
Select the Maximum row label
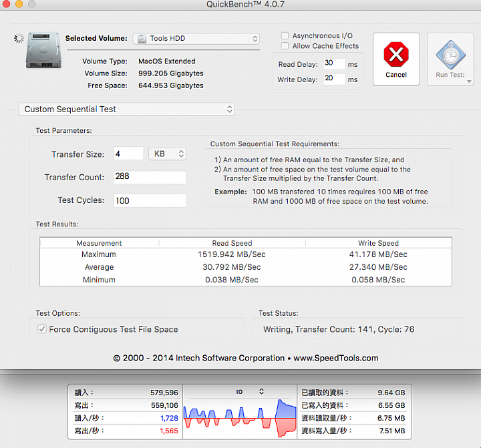point(99,254)
